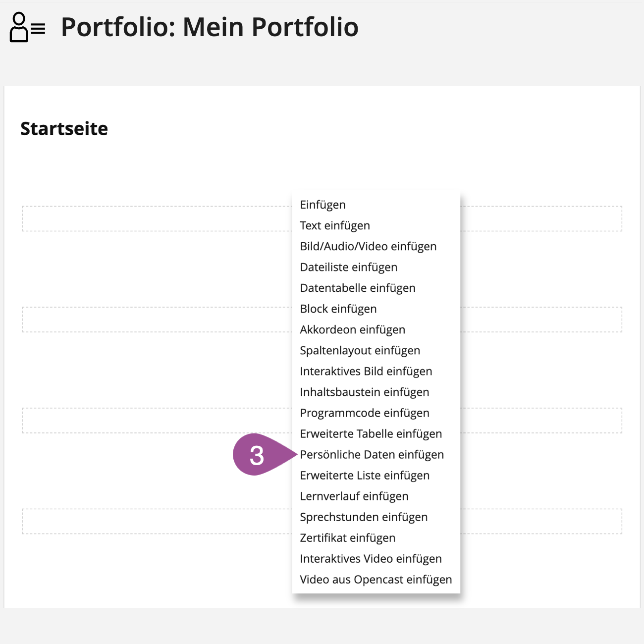Choose 'Erweiterte Liste einfügen'
The width and height of the screenshot is (644, 644).
365,476
